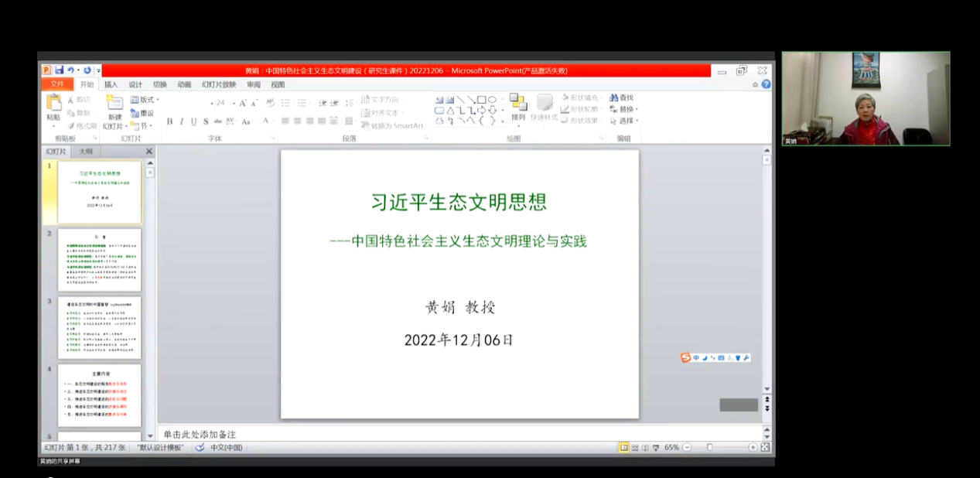Toggle Italic text formatting
Image resolution: width=980 pixels, height=478 pixels.
click(x=182, y=121)
